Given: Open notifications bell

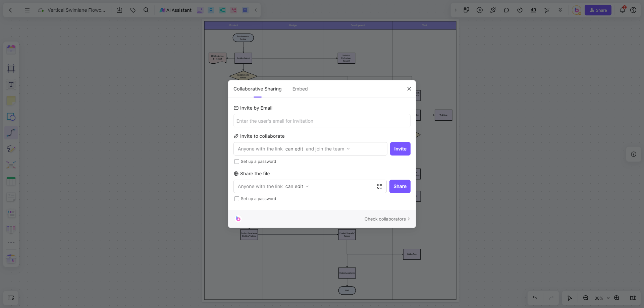Looking at the screenshot, I should 623,10.
